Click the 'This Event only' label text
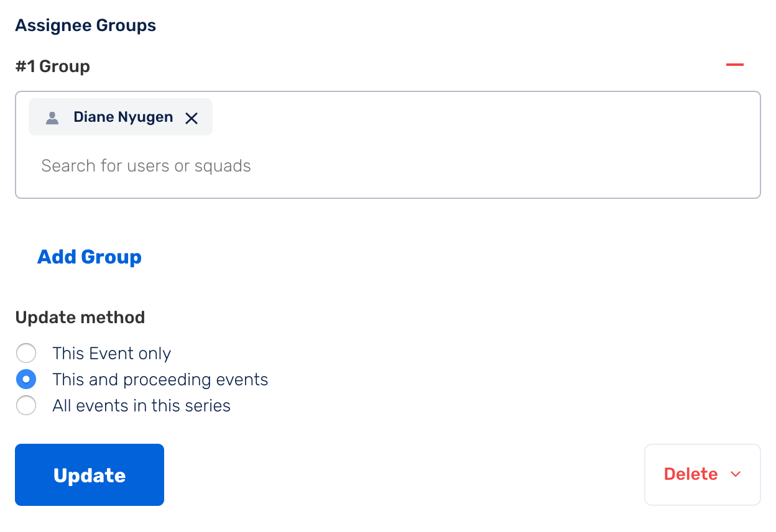Viewport: 776px width, 532px height. pyautogui.click(x=112, y=354)
